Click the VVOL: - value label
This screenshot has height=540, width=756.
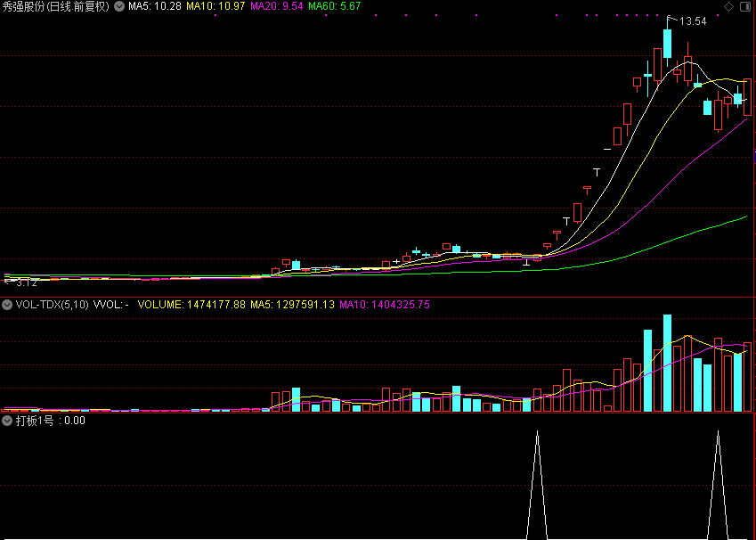click(x=110, y=305)
